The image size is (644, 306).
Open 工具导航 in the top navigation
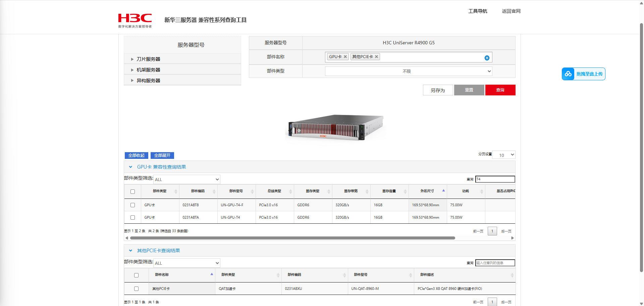click(x=478, y=11)
